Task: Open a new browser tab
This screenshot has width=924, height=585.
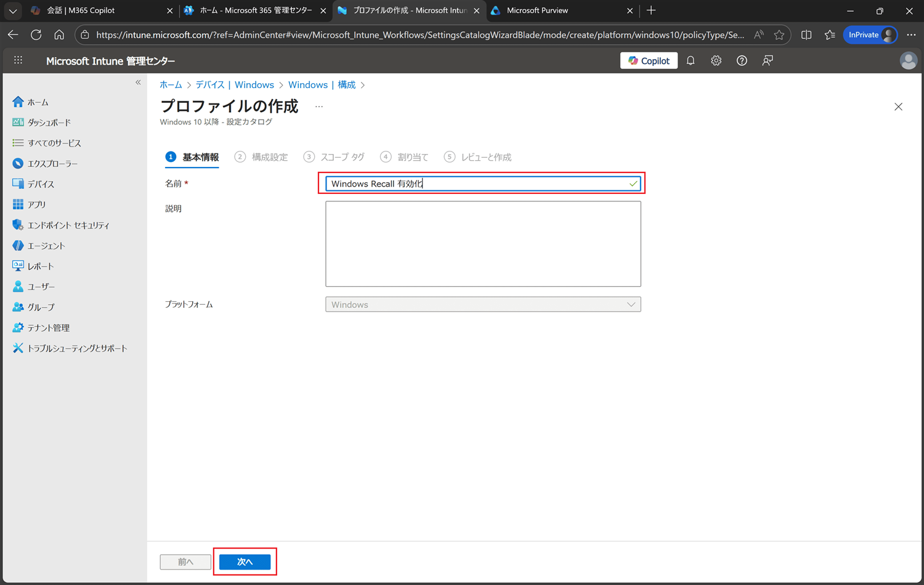Action: (x=651, y=10)
